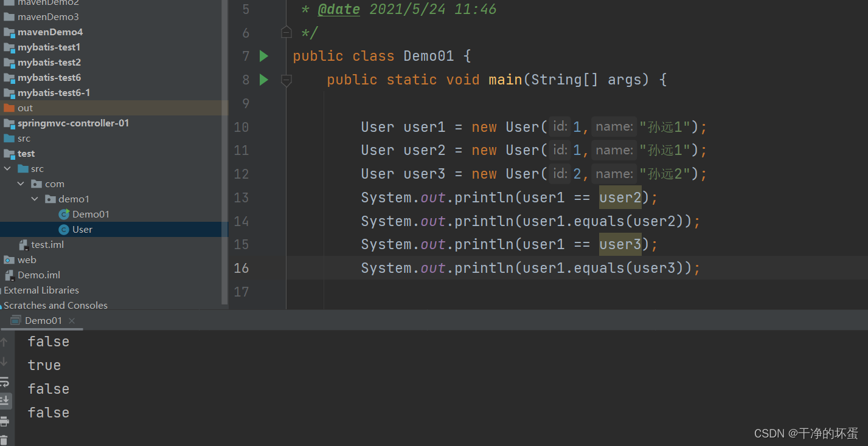Run main method from gutter line 8

coord(264,80)
